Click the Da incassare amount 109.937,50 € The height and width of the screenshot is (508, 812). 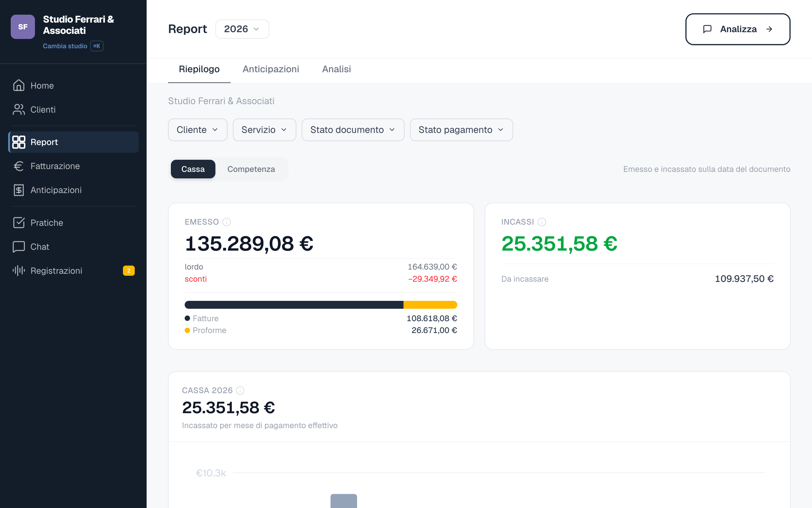click(744, 279)
